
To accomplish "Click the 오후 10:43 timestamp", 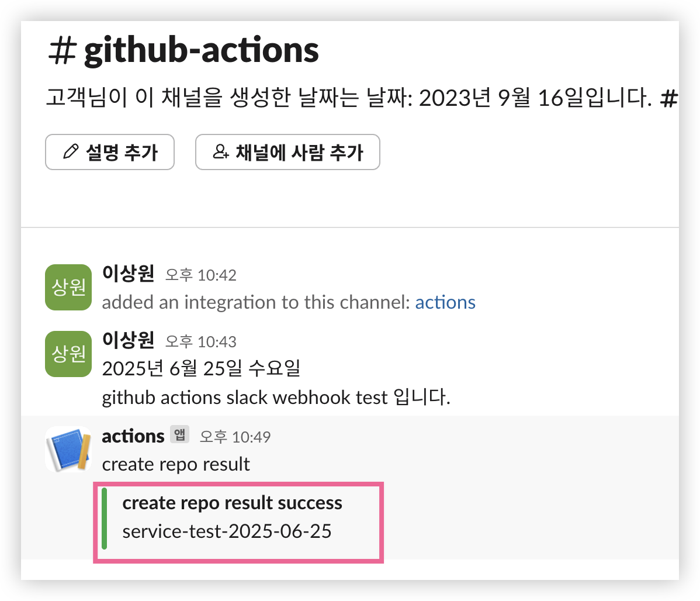I will tap(201, 341).
